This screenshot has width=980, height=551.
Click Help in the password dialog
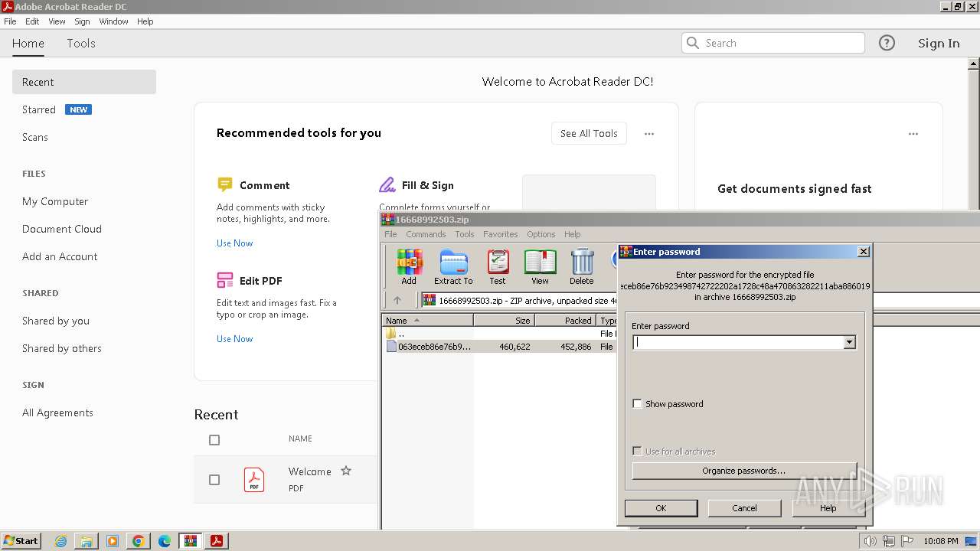[x=828, y=508]
